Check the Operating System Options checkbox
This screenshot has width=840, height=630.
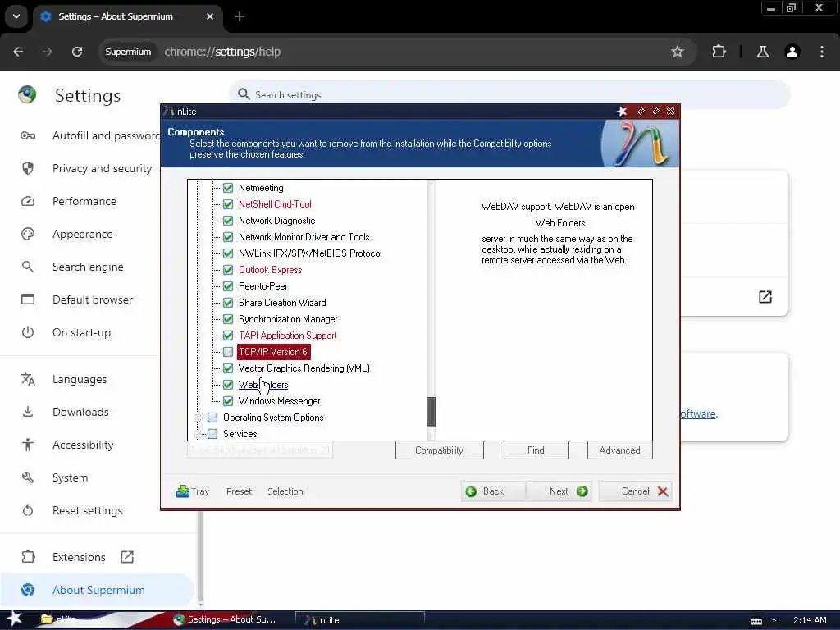point(212,418)
